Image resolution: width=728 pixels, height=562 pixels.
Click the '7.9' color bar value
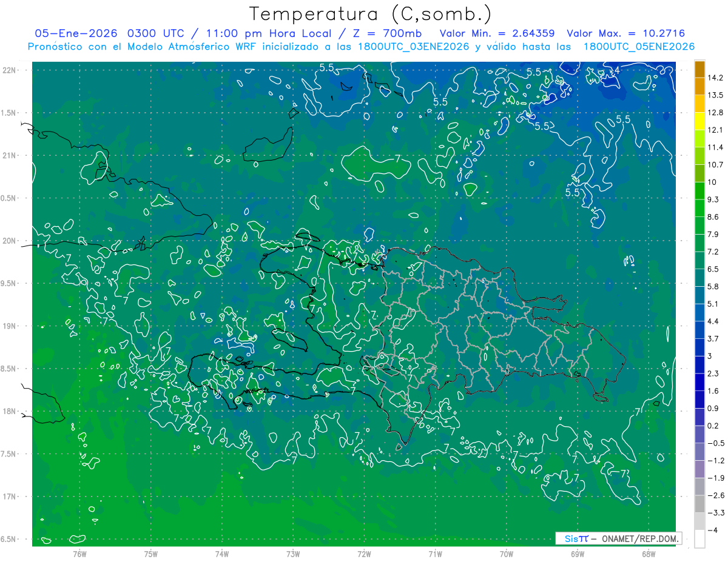(713, 234)
